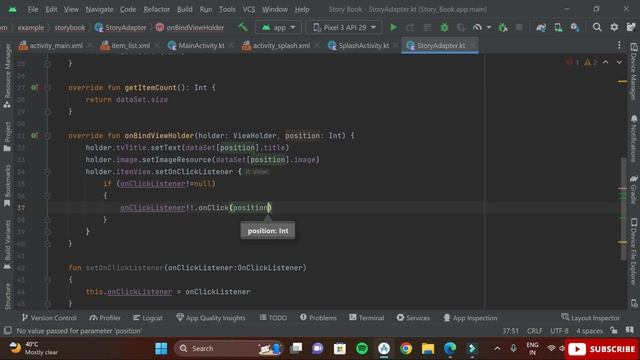Open Gradle side panel
The width and height of the screenshot is (640, 360).
633,189
